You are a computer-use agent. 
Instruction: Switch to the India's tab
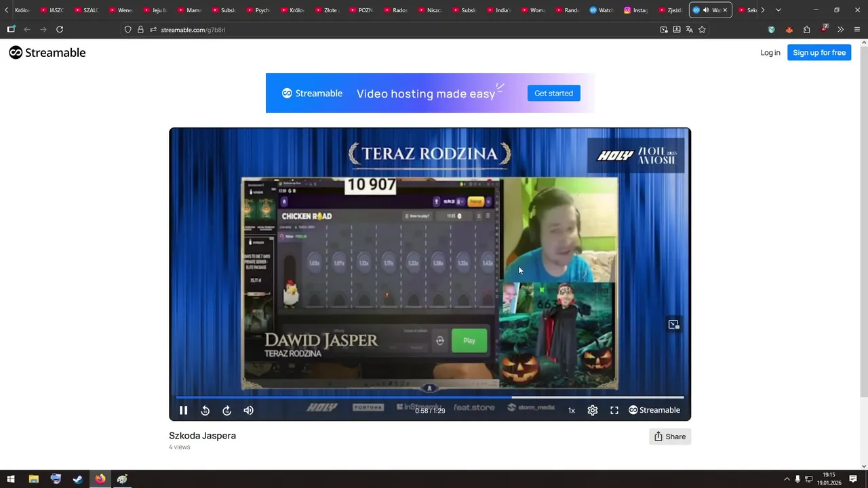point(498,10)
